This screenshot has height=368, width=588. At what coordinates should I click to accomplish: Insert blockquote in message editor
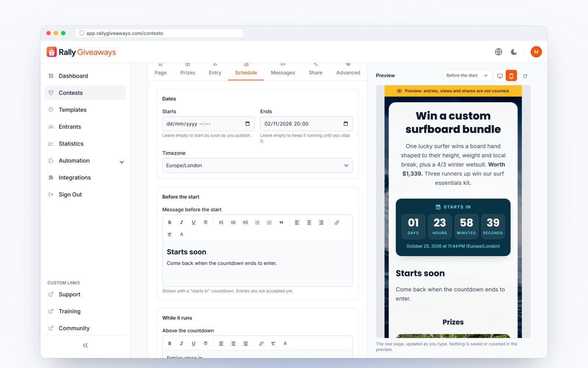click(x=281, y=223)
